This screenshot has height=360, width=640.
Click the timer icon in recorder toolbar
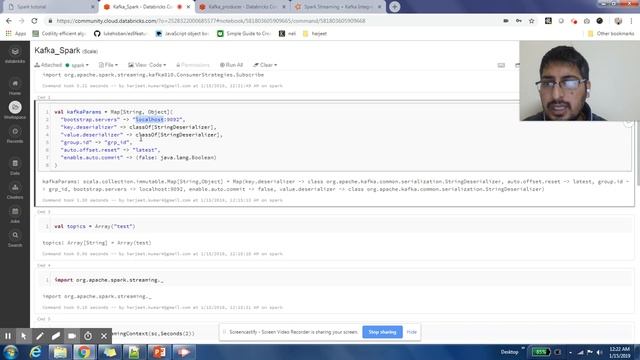click(88, 336)
